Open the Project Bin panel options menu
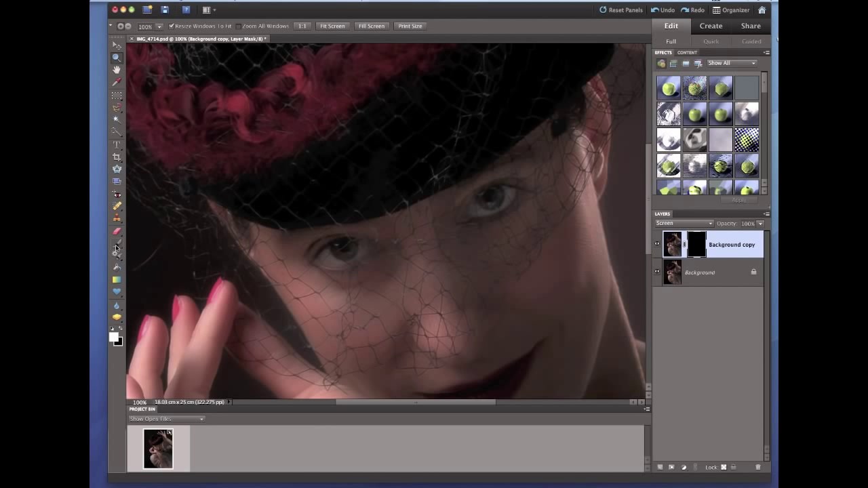Viewport: 868px width, 488px height. (646, 409)
